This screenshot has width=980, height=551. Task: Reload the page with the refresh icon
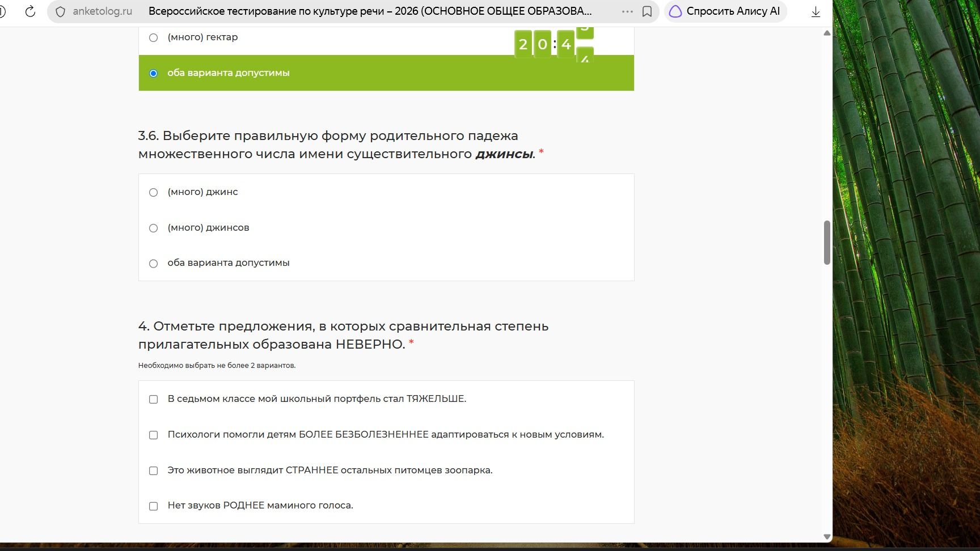pyautogui.click(x=30, y=11)
